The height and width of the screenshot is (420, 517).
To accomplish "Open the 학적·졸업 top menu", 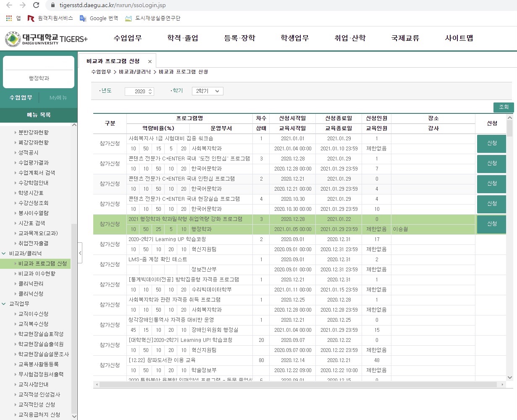I will (x=183, y=38).
